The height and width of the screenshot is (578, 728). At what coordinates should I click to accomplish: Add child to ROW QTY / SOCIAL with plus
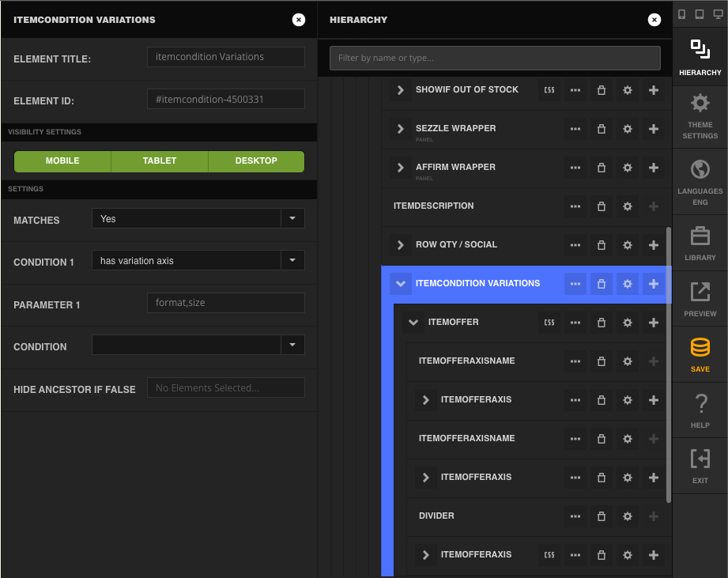pos(653,245)
